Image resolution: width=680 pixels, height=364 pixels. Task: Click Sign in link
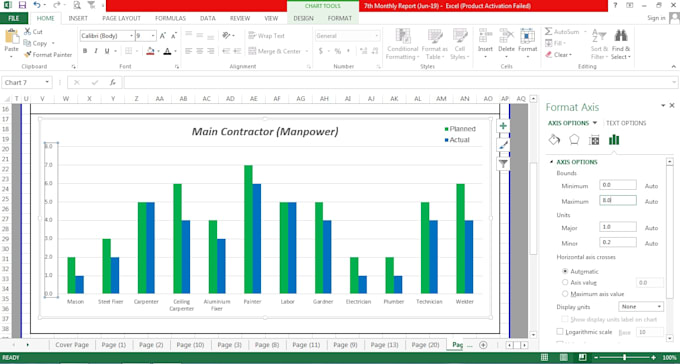coord(656,18)
